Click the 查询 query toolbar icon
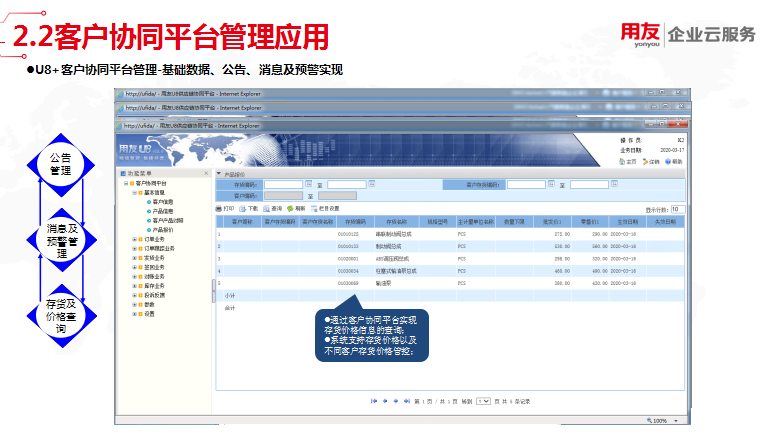The width and height of the screenshot is (767, 440). click(267, 209)
